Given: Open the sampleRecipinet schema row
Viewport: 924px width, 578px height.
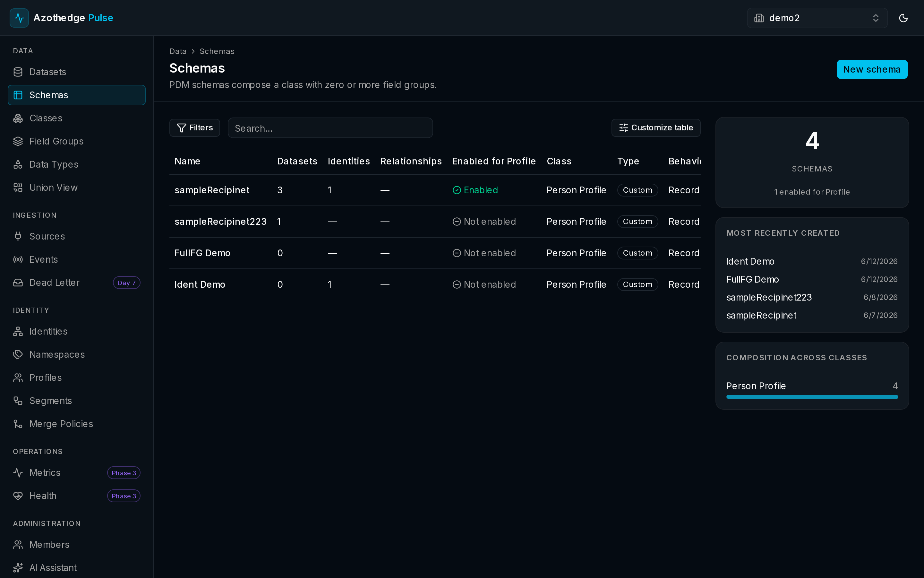Looking at the screenshot, I should (435, 190).
